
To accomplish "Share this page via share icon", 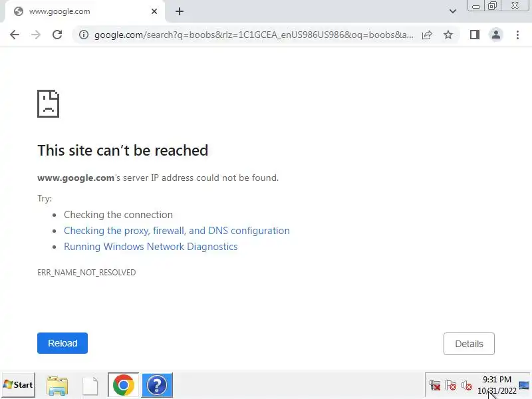I will pyautogui.click(x=427, y=35).
